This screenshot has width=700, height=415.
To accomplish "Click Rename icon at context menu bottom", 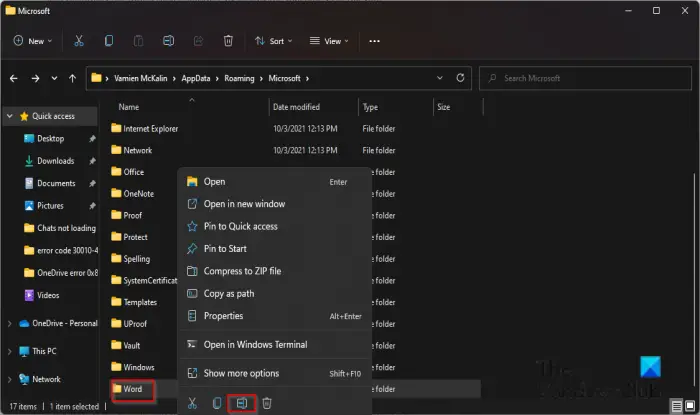I will click(242, 403).
